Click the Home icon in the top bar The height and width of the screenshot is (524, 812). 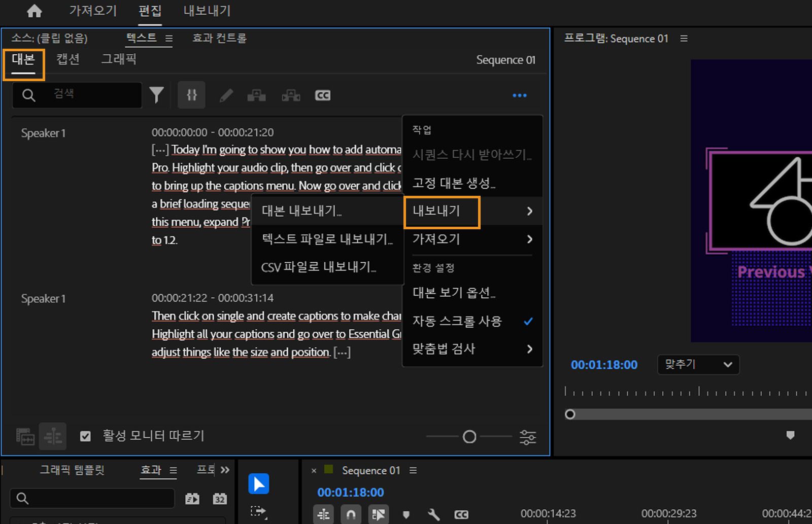[33, 11]
